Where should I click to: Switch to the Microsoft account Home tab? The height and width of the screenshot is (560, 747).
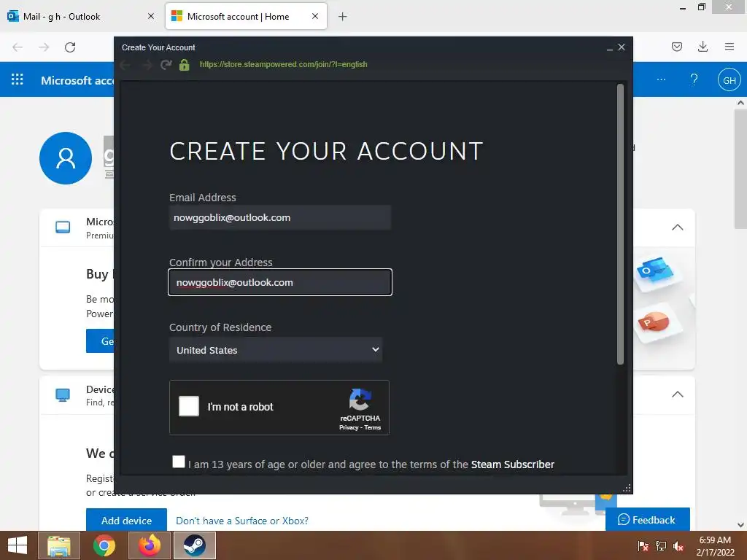246,16
